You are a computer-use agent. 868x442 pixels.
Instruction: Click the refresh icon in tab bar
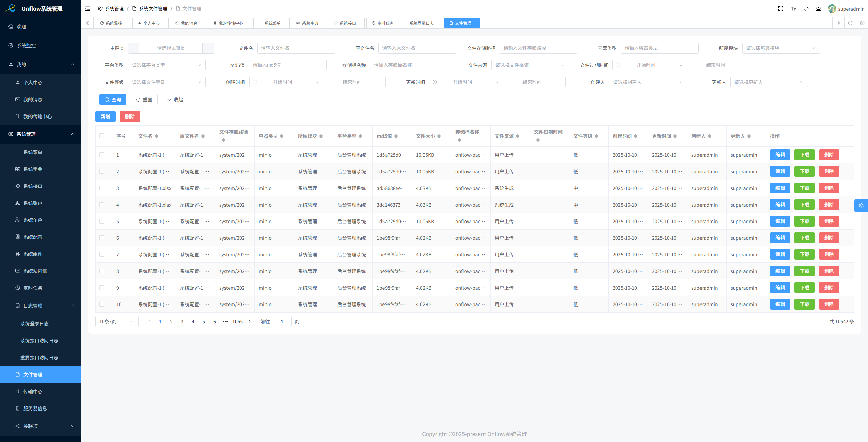click(x=850, y=23)
